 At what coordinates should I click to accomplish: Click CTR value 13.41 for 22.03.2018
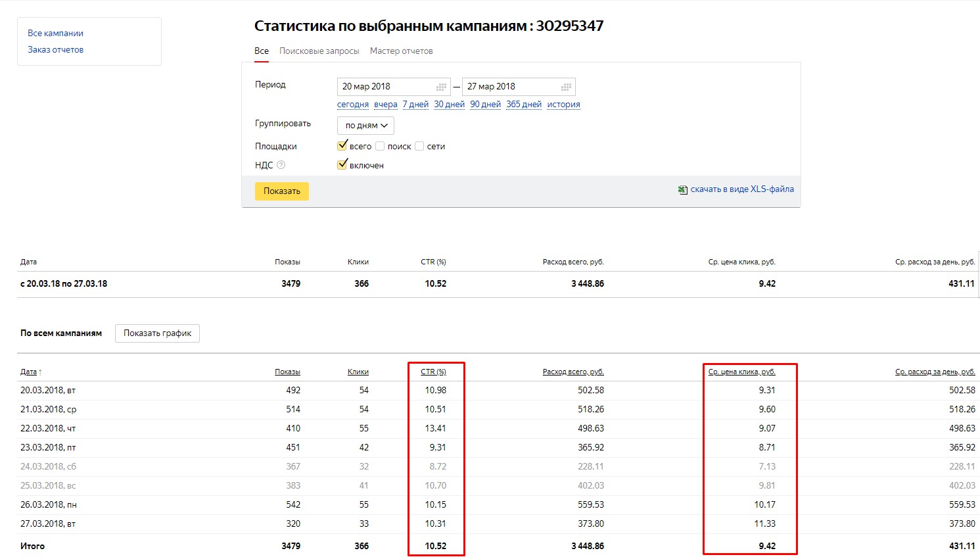[x=435, y=429]
